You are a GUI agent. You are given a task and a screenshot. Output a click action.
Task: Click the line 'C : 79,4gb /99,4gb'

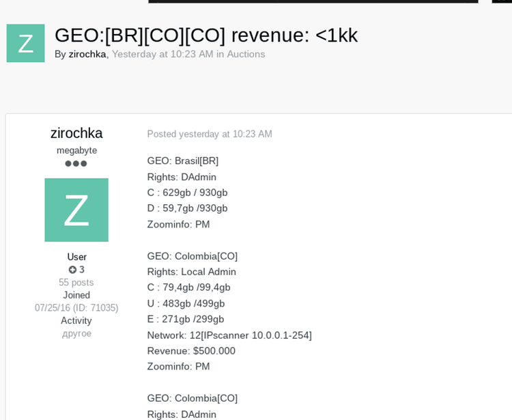coord(188,288)
